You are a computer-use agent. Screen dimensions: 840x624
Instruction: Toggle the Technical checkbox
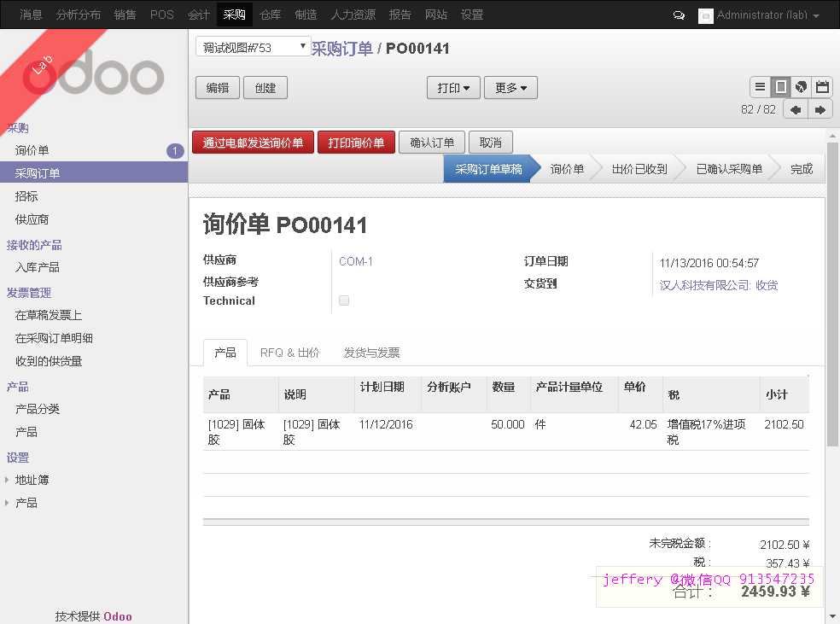coord(344,300)
